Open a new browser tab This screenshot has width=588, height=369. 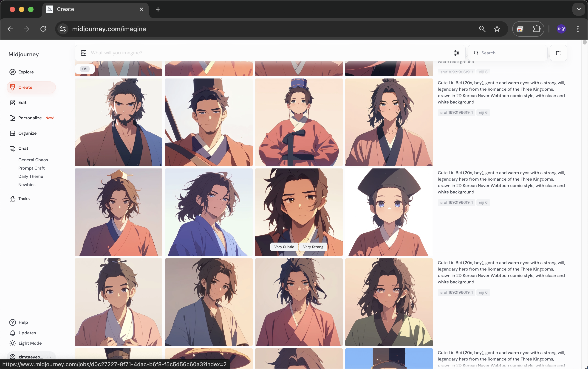[x=158, y=9]
